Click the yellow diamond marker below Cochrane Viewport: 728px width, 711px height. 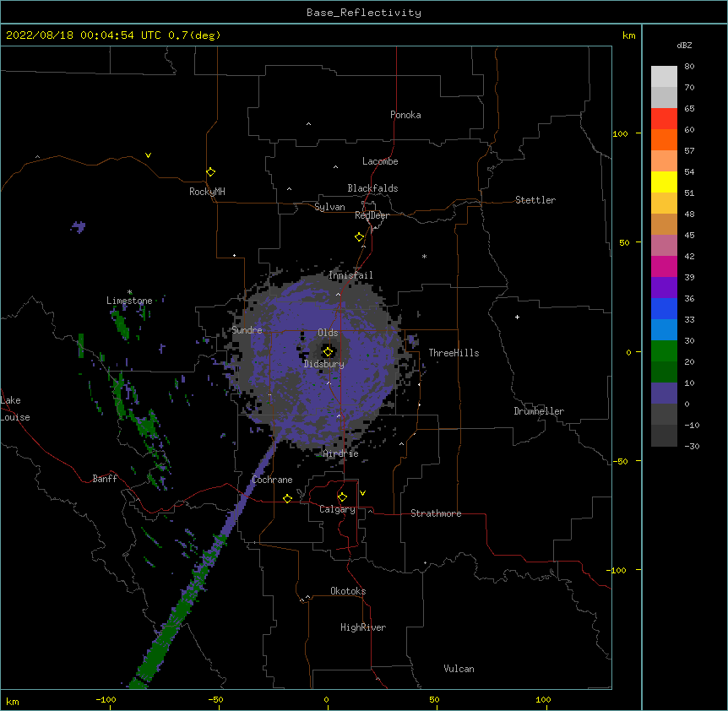tap(287, 498)
